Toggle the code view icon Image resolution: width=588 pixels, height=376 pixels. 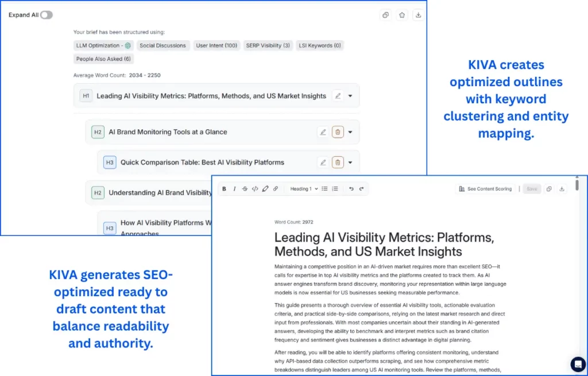pos(255,188)
